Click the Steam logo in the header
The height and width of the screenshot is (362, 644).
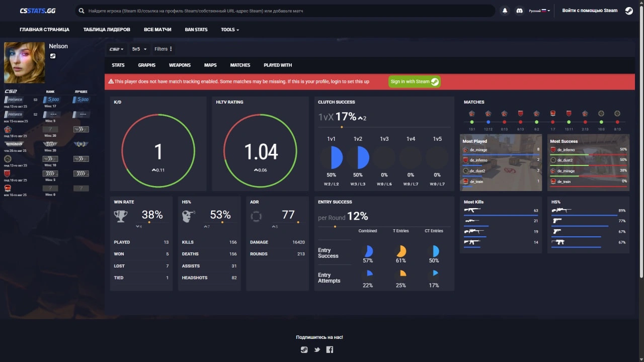(x=629, y=11)
